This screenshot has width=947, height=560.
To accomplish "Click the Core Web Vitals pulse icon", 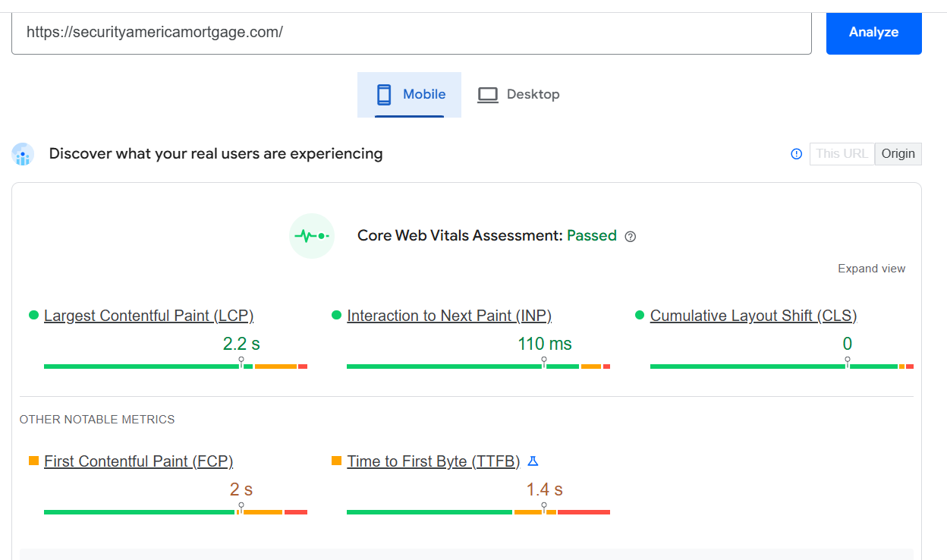I will (312, 236).
